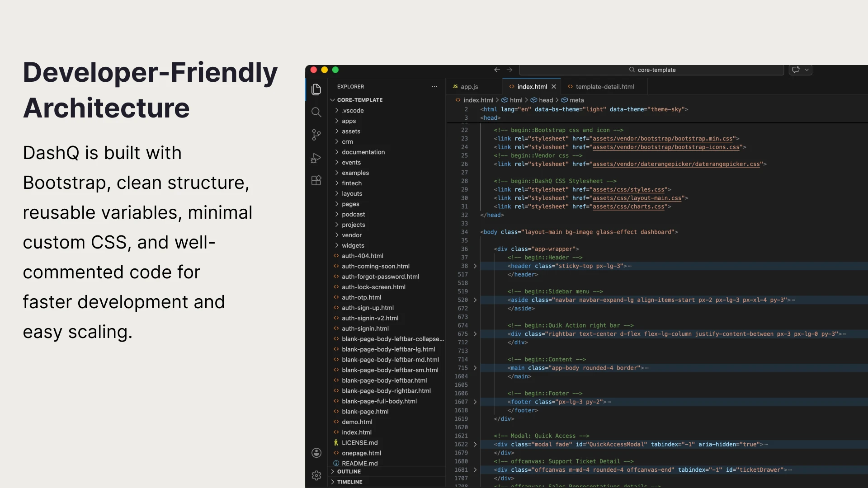Unfold the header element at line 38
This screenshot has height=488, width=868.
pos(475,266)
